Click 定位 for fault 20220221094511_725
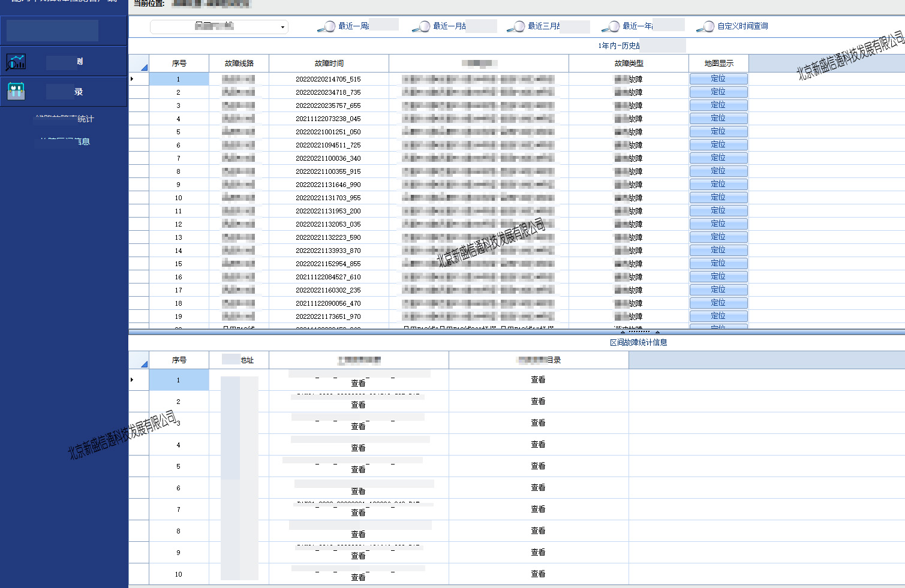905x588 pixels. (x=718, y=144)
